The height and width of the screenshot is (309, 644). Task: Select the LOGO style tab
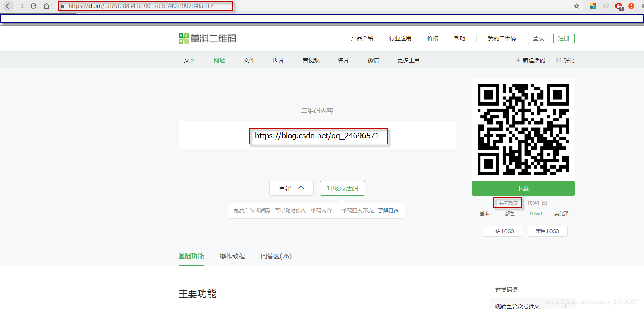536,214
